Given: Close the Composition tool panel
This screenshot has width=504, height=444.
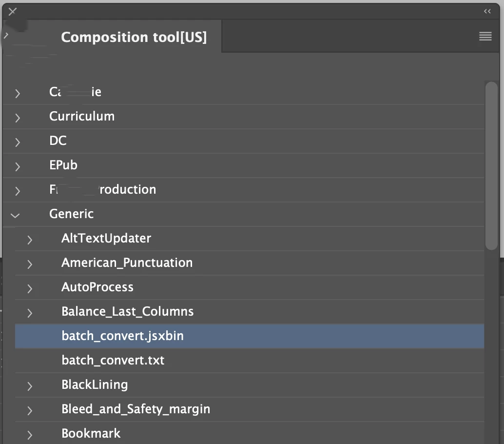Looking at the screenshot, I should point(13,11).
